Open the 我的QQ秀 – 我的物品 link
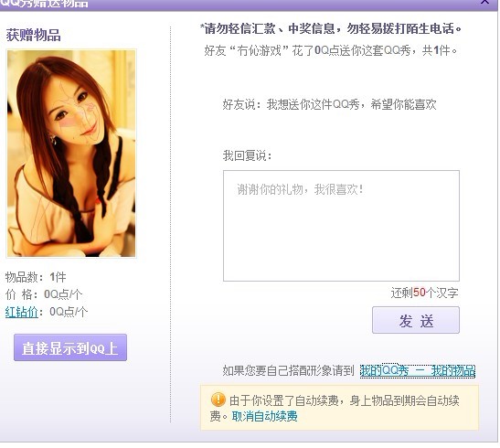 click(418, 371)
